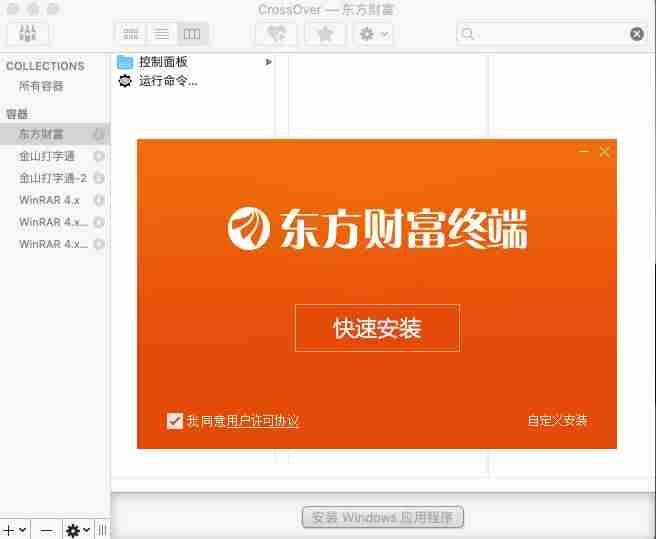Select the first WinRAR 4.x bottle
The width and height of the screenshot is (656, 539).
click(49, 200)
